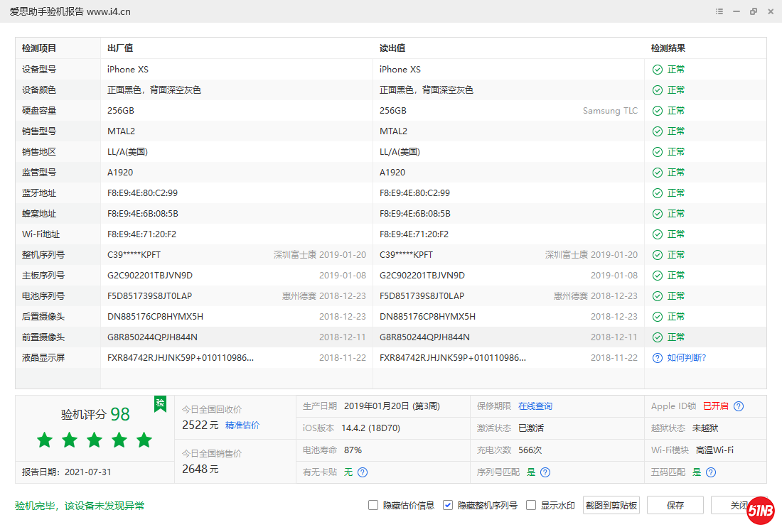The width and height of the screenshot is (782, 532).
Task: Click the 检测结果 column header
Action: [x=668, y=48]
